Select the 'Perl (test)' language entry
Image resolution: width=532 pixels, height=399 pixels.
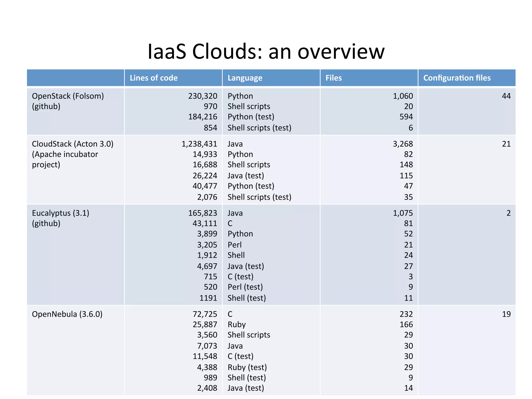coord(245,287)
